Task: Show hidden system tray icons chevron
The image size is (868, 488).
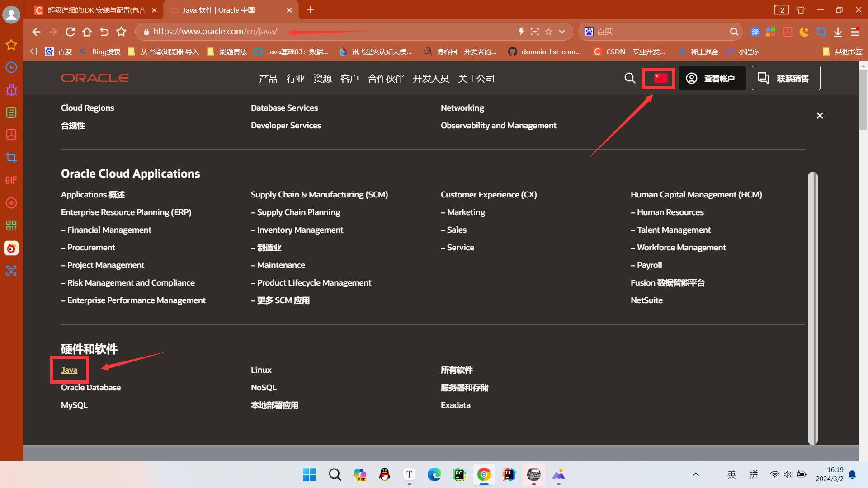Action: [x=695, y=474]
